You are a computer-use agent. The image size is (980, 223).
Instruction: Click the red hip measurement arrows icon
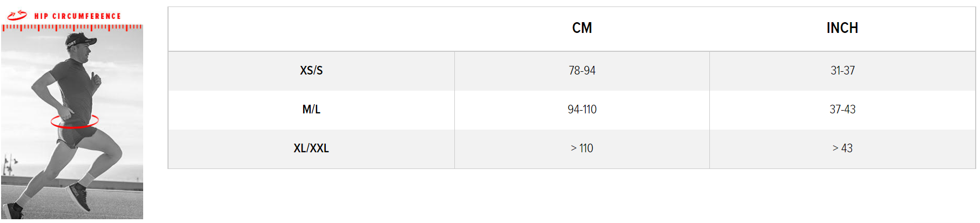point(17,15)
